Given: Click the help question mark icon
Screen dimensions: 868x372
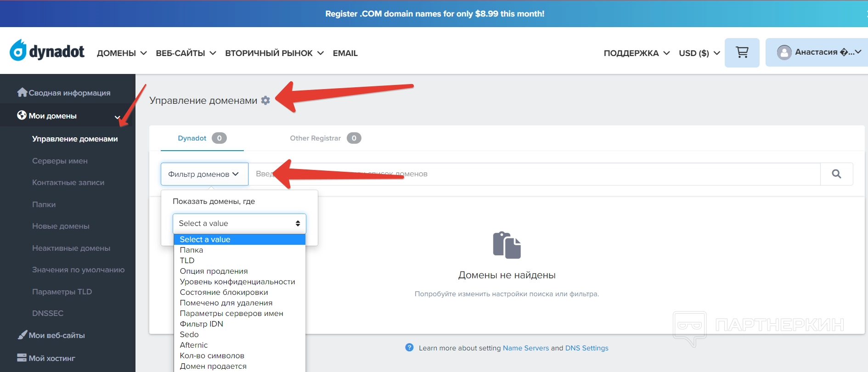Looking at the screenshot, I should point(409,348).
